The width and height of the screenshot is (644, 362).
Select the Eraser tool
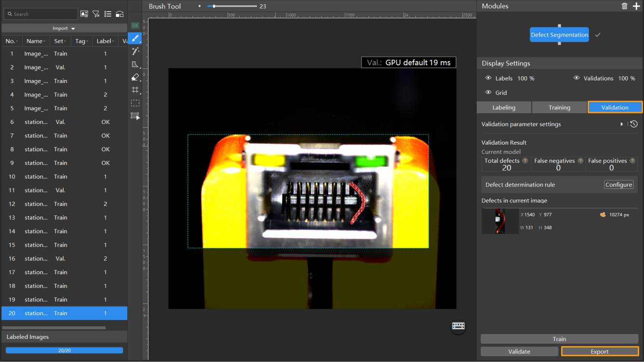tap(135, 77)
